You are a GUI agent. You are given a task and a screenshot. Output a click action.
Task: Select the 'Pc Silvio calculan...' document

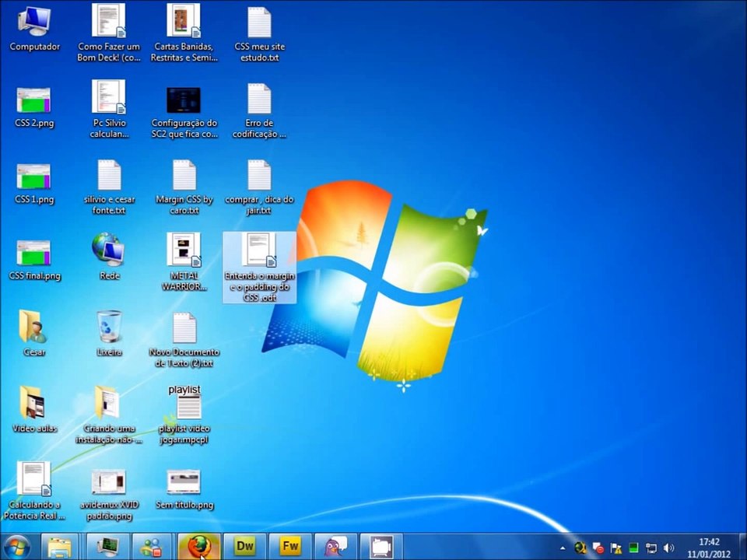click(109, 109)
